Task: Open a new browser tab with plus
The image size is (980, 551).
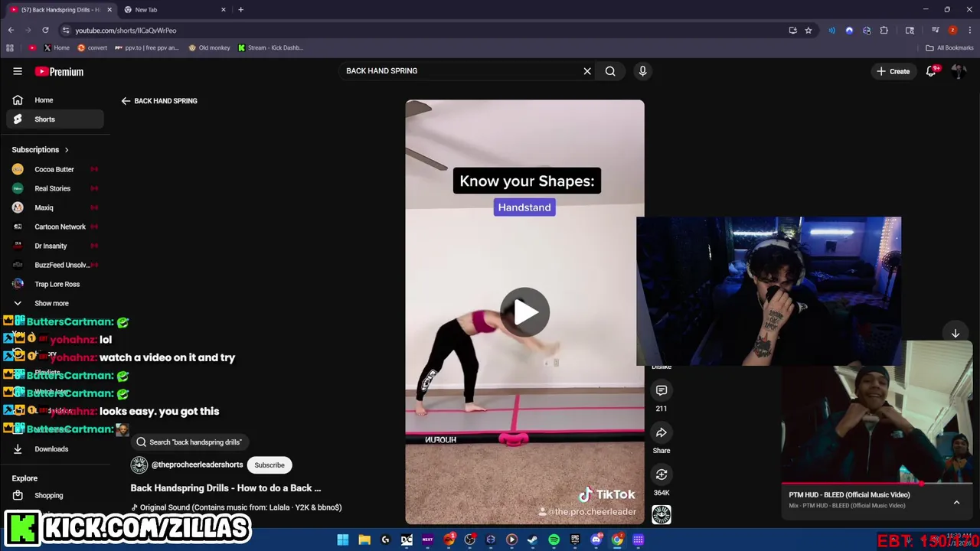Action: [240, 10]
